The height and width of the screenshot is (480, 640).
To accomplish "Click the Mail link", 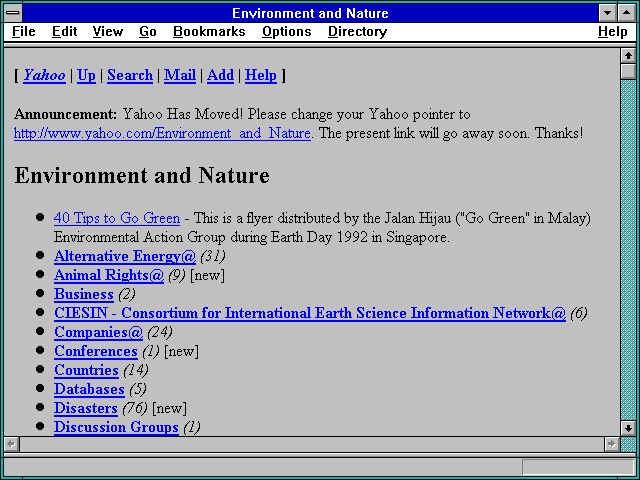I will click(180, 76).
